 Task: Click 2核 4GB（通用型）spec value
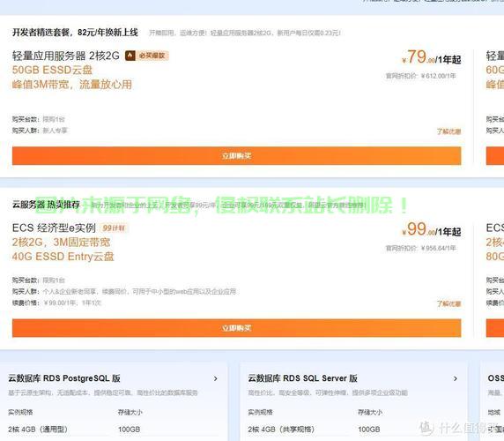coord(38,430)
